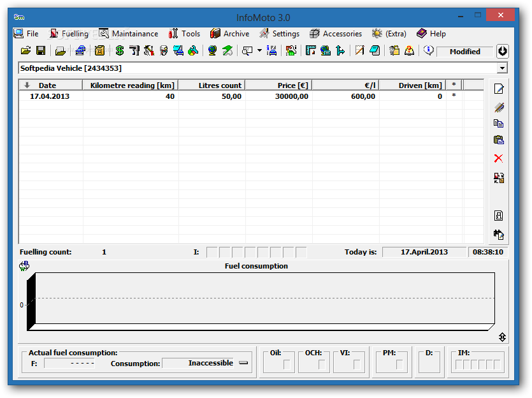Click the Litres count column header

212,85
